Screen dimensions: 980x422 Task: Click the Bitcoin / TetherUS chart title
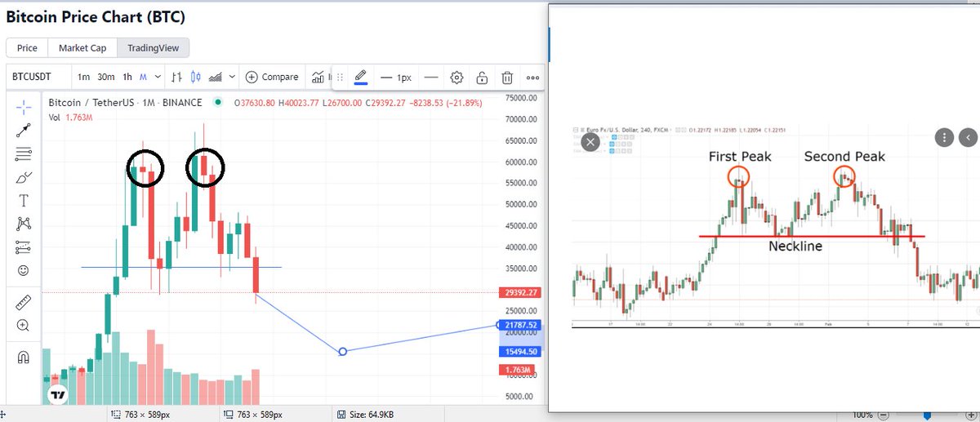coord(125,103)
